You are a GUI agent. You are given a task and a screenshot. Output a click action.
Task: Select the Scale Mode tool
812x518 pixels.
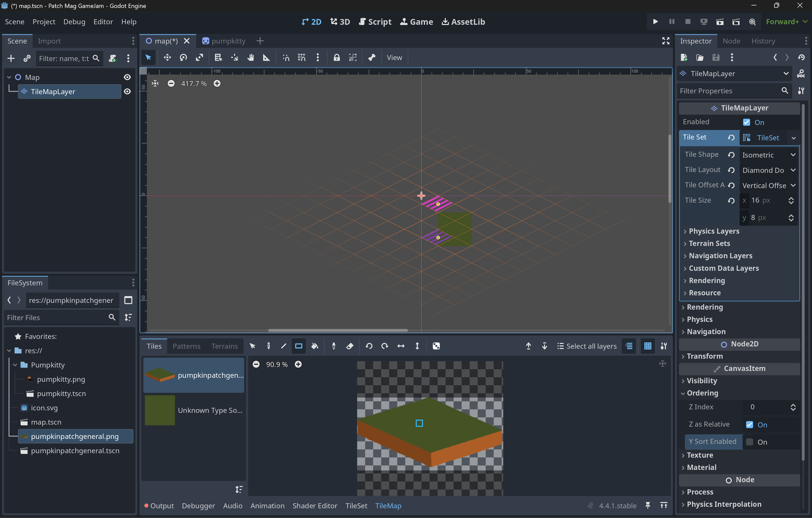[199, 57]
